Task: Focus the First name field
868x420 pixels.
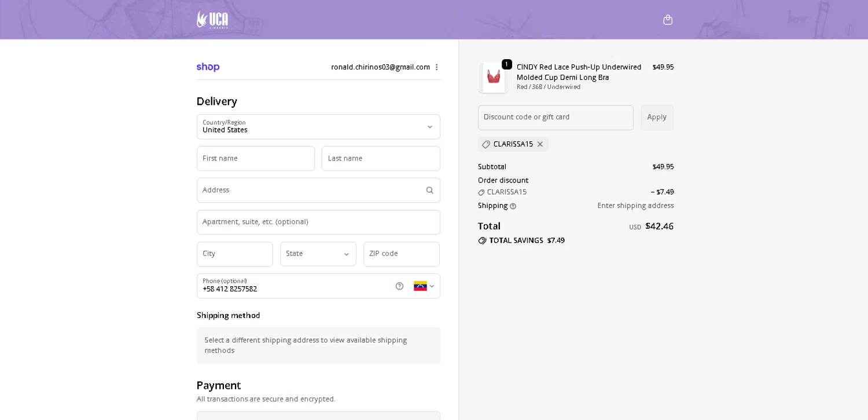Action: point(256,158)
